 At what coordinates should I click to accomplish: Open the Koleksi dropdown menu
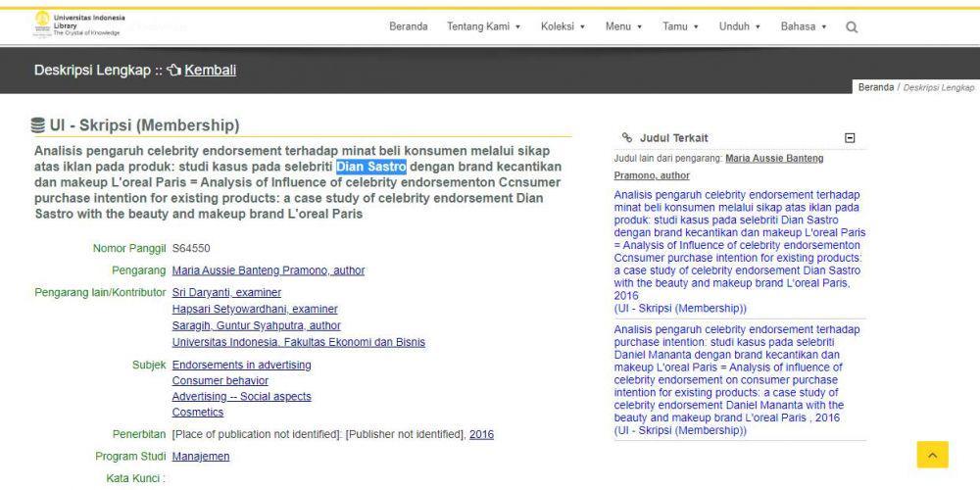[563, 26]
